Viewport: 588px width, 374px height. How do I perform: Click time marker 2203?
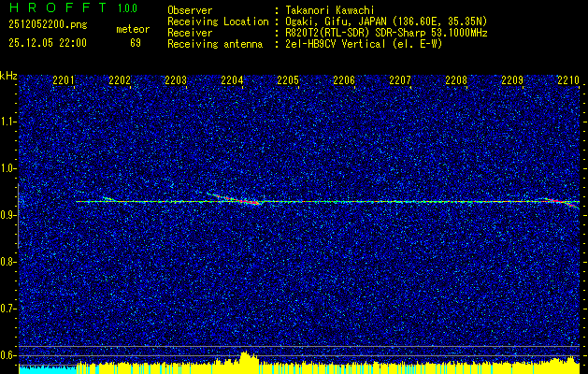[176, 80]
